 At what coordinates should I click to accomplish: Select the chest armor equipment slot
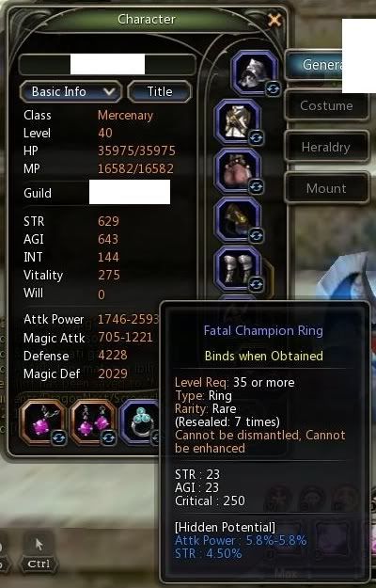coord(237,122)
